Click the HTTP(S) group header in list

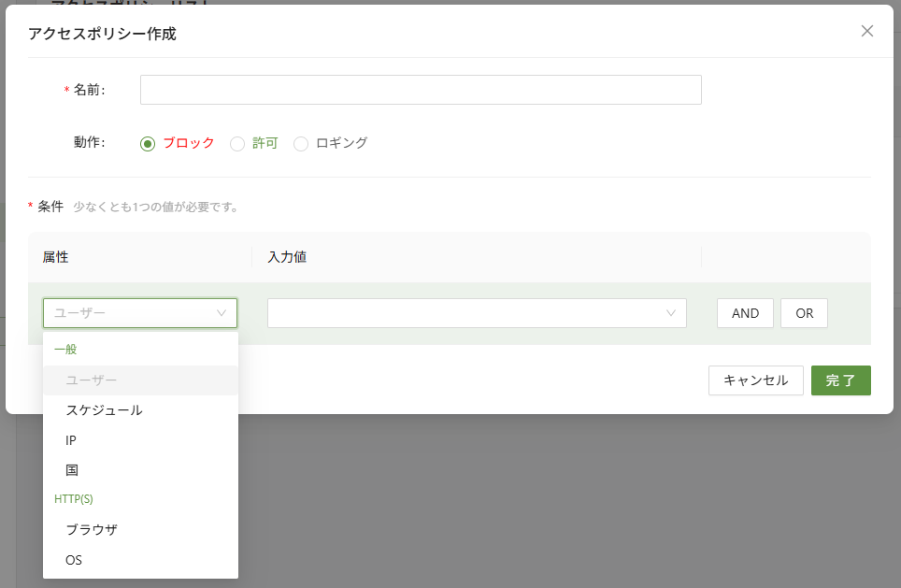coord(74,499)
